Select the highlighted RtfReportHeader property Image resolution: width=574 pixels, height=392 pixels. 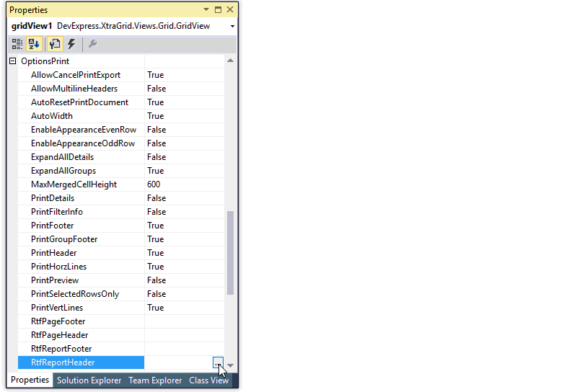(x=81, y=362)
